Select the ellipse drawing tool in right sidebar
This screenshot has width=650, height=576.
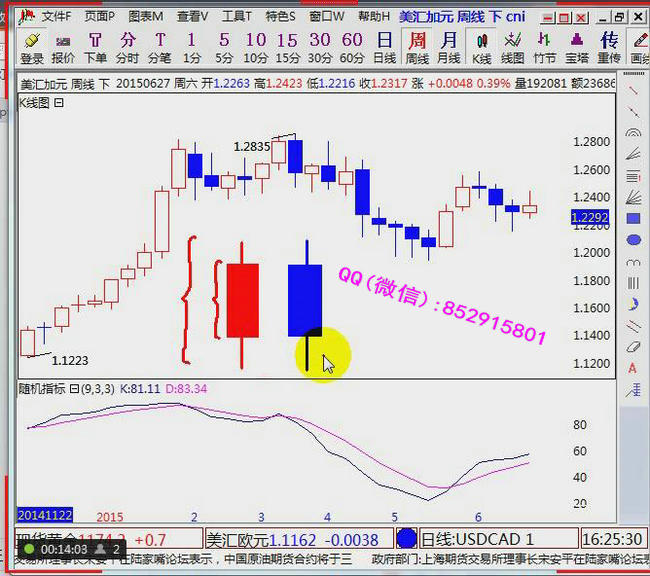coord(633,240)
